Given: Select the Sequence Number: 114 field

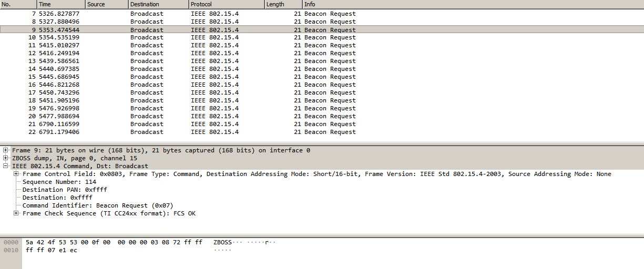Looking at the screenshot, I should point(59,182).
